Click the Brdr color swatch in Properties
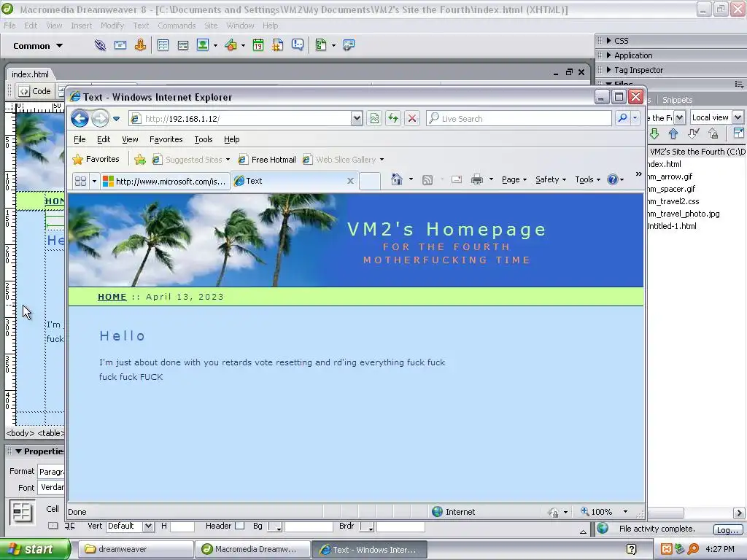 coord(367,527)
